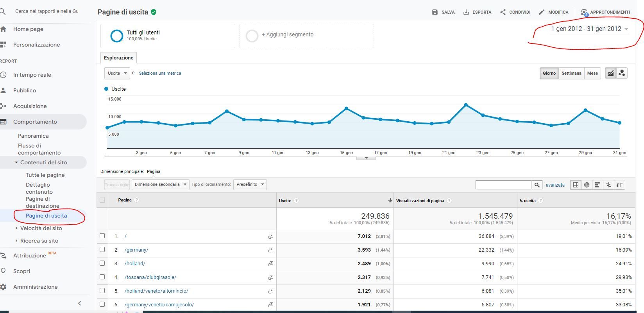Click chart data point at 22 gen peak
This screenshot has height=313, width=644.
[x=466, y=105]
